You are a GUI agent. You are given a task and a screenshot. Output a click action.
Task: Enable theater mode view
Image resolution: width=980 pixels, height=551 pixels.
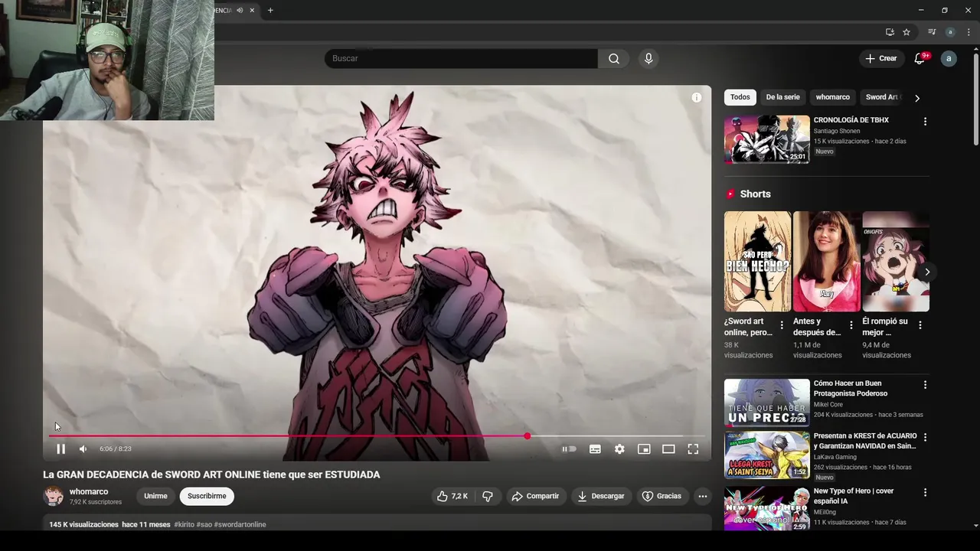[668, 449]
